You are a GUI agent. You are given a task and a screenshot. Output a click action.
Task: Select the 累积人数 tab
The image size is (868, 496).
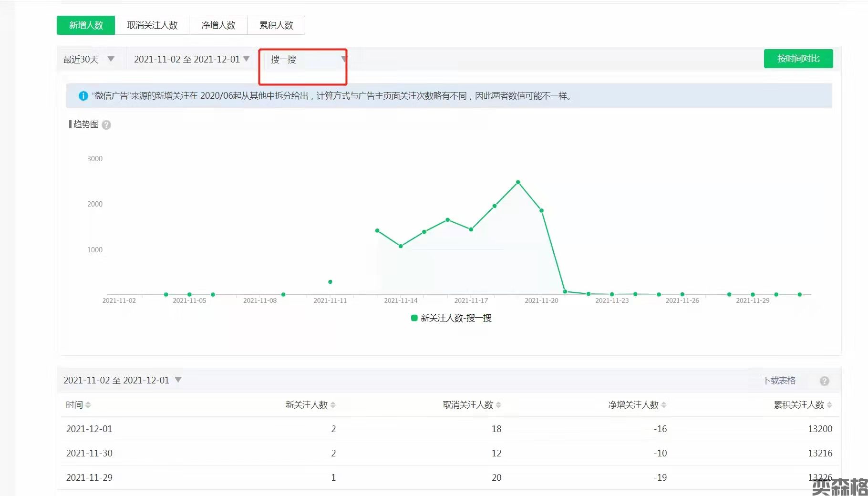pyautogui.click(x=276, y=25)
